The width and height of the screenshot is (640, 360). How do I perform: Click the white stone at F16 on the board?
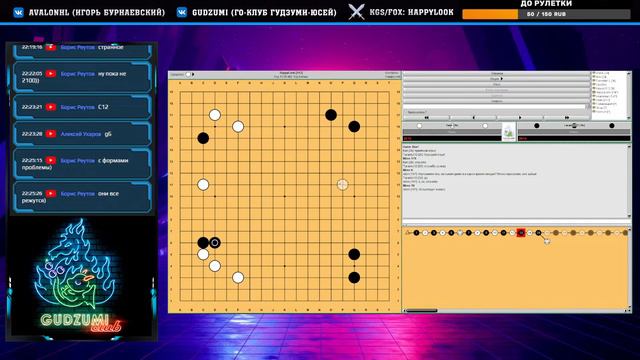[x=238, y=127]
